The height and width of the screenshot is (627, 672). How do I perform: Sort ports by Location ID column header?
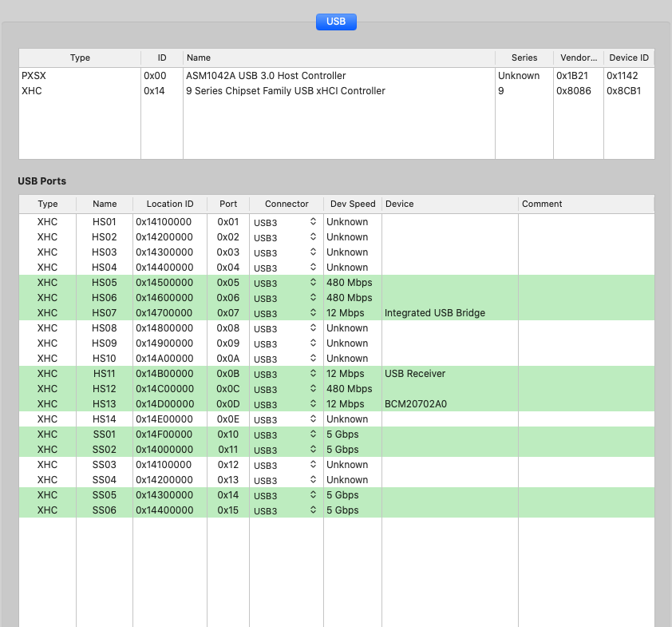coord(170,204)
